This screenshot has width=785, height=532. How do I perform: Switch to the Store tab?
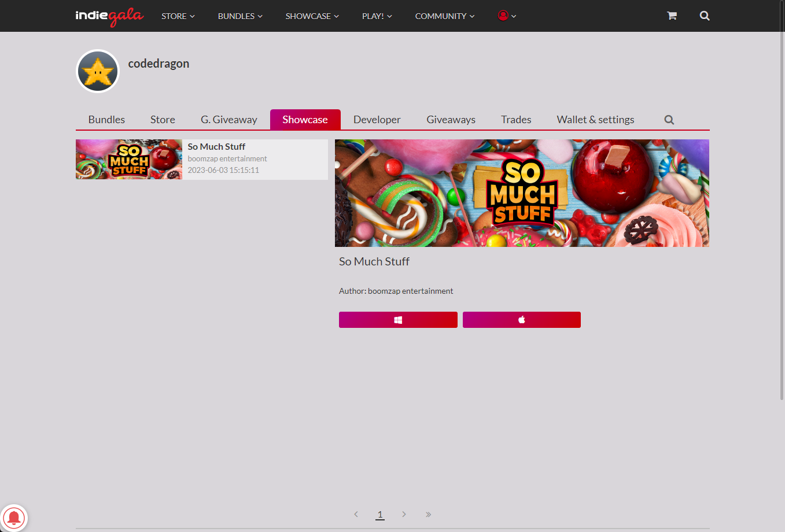[x=163, y=120]
